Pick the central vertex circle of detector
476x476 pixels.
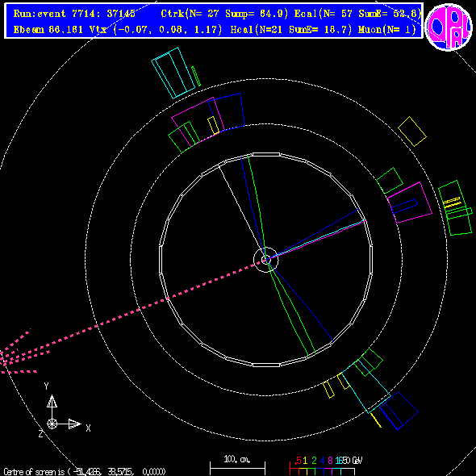265,260
